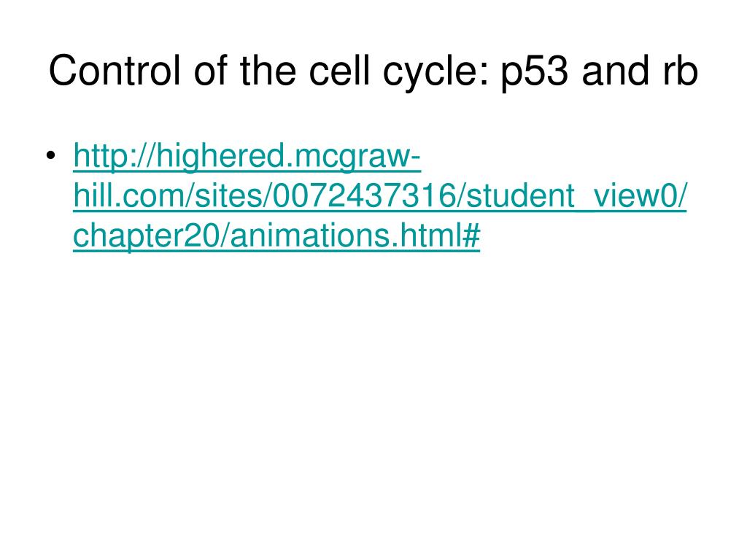
Task: Click the word 'Control' in the title
Action: click(x=115, y=71)
